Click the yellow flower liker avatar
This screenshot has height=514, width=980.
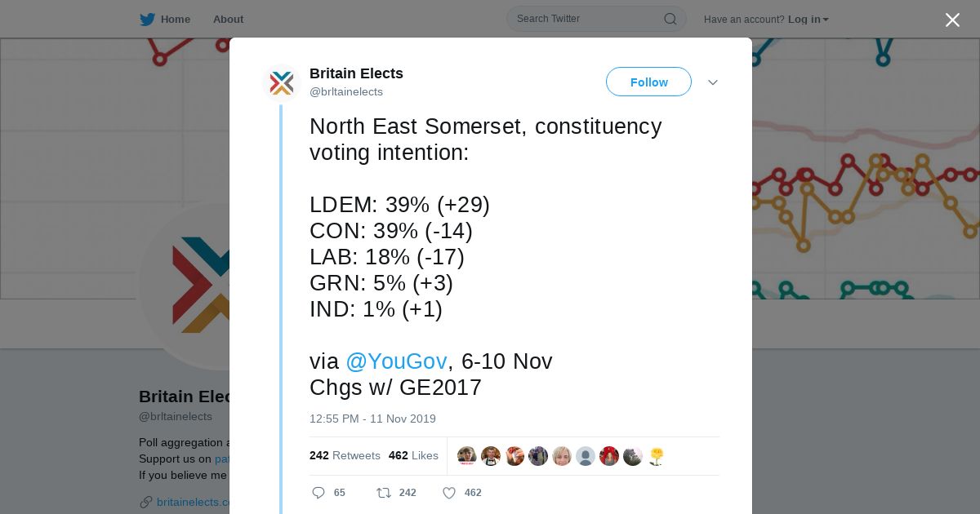pos(657,456)
